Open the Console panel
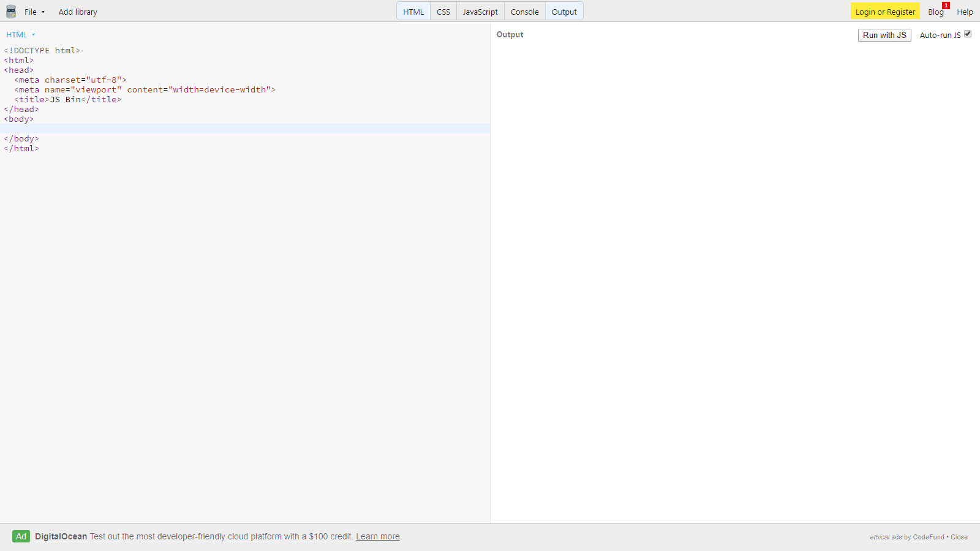The height and width of the screenshot is (551, 980). pos(524,11)
